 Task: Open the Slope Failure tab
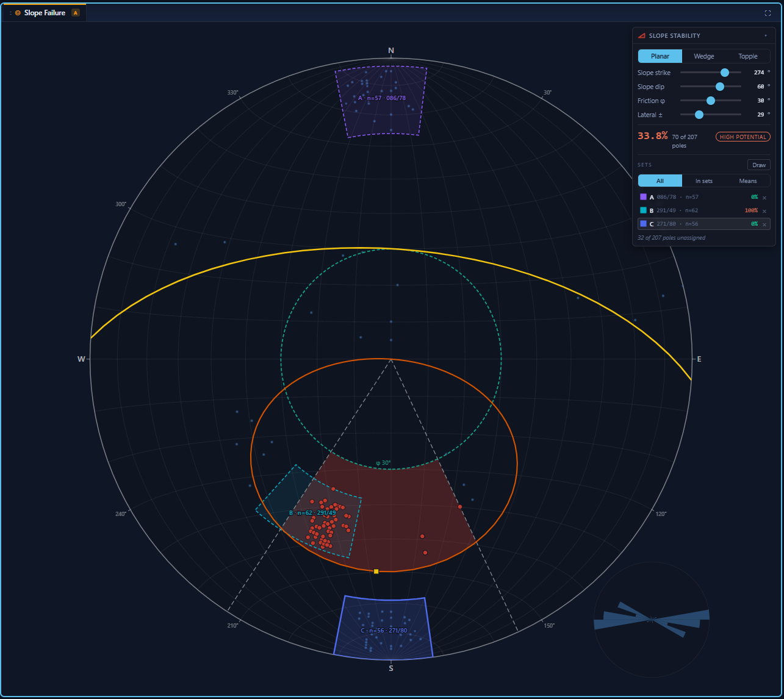point(45,13)
